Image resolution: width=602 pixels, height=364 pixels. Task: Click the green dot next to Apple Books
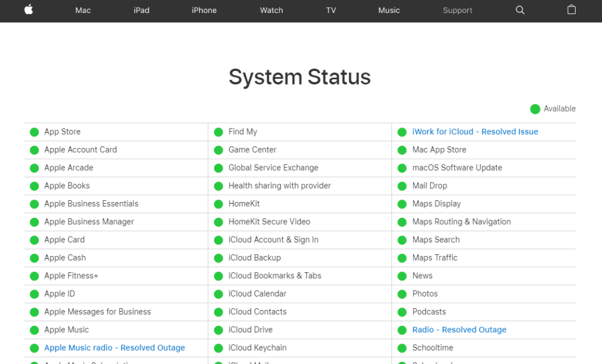[34, 187]
